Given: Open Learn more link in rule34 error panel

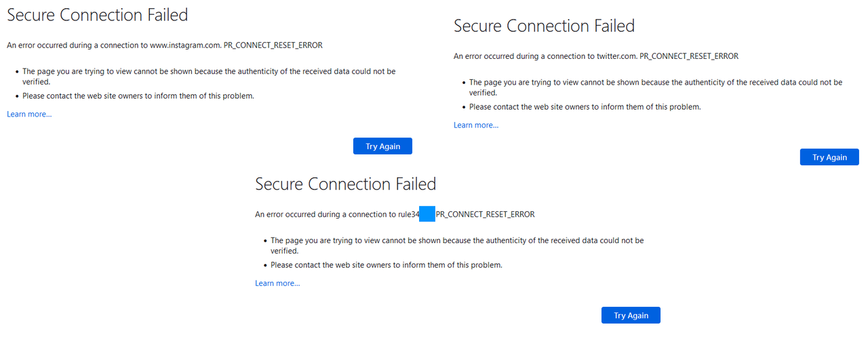Looking at the screenshot, I should pos(277,284).
